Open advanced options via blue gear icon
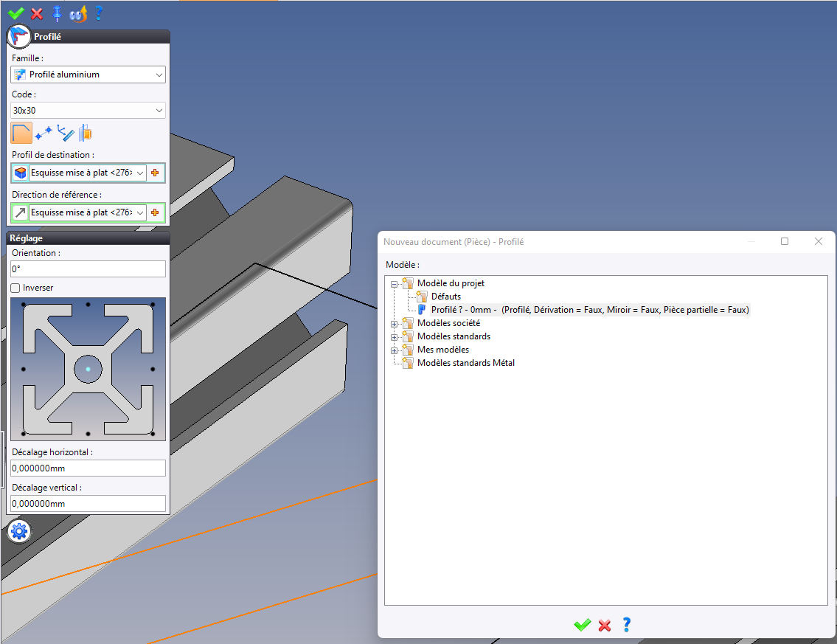The width and height of the screenshot is (837, 644). 19,531
